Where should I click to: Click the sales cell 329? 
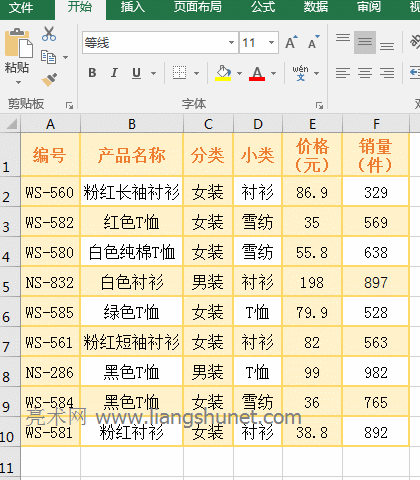[376, 192]
